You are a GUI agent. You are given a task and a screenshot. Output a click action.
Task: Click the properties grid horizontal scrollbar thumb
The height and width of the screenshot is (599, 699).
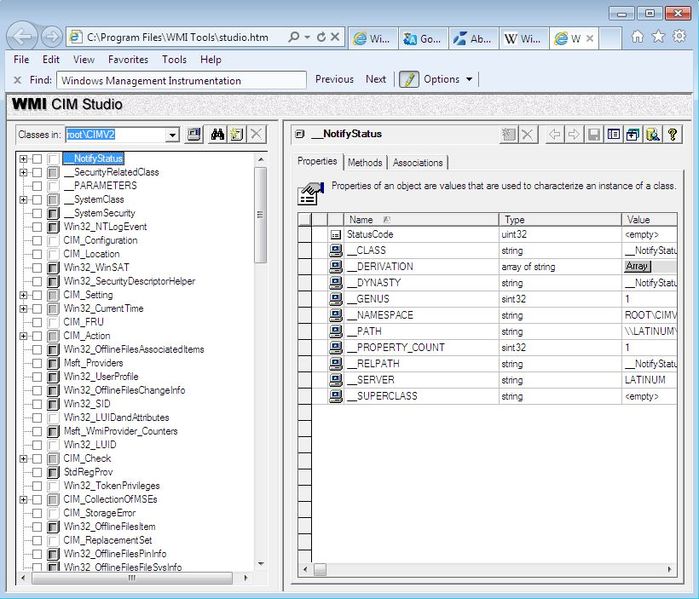(320, 569)
